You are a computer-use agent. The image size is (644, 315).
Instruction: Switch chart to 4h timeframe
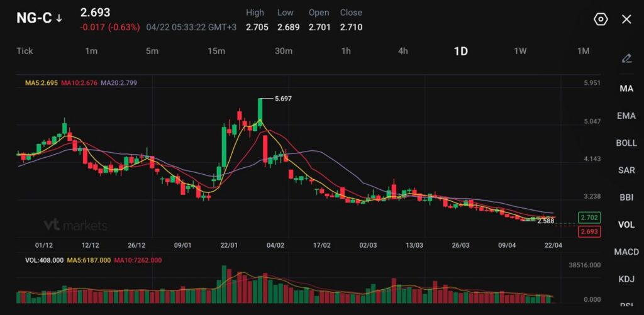coord(403,51)
